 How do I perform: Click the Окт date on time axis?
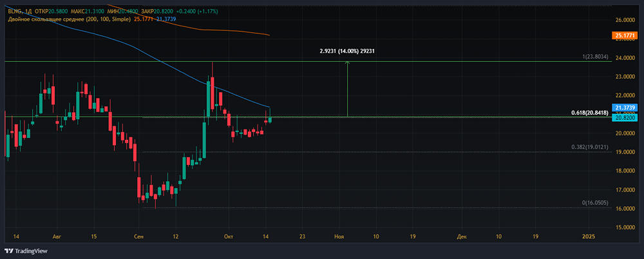coord(227,237)
